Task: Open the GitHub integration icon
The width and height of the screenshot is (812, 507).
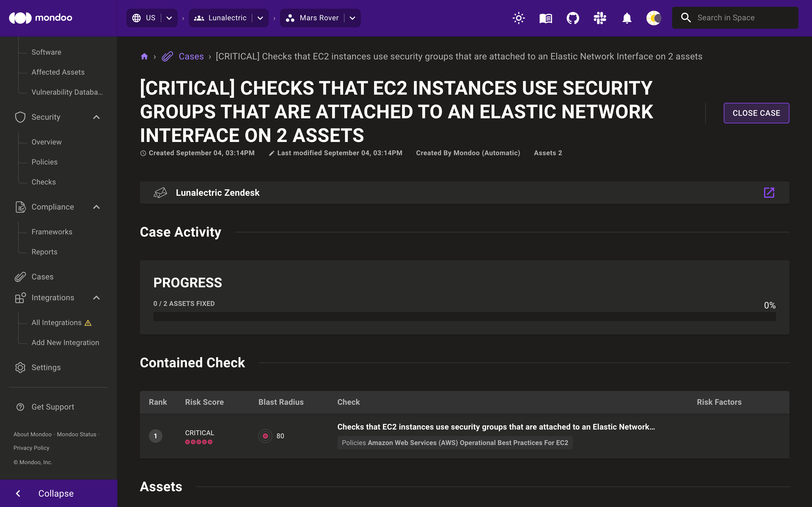Action: point(572,17)
